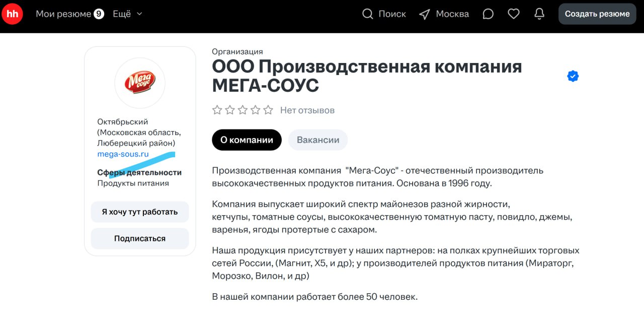Click the Поиск magnifier icon
This screenshot has width=644, height=334.
pos(368,14)
